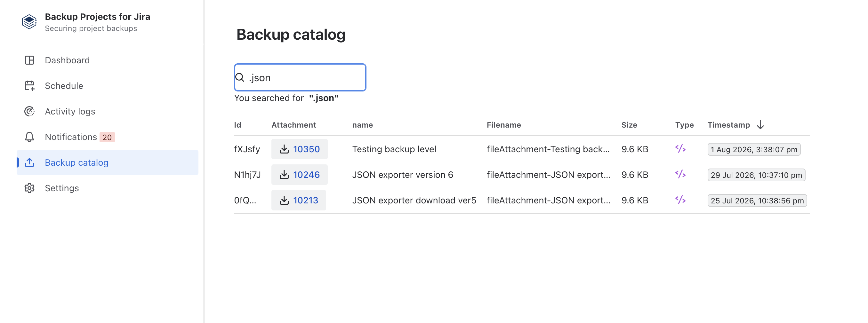Click the Settings gear icon

pos(29,188)
